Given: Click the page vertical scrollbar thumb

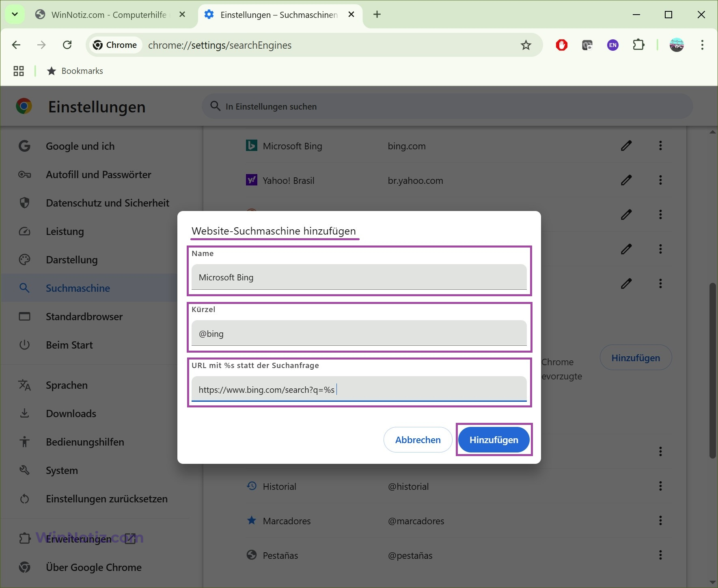Looking at the screenshot, I should (713, 371).
